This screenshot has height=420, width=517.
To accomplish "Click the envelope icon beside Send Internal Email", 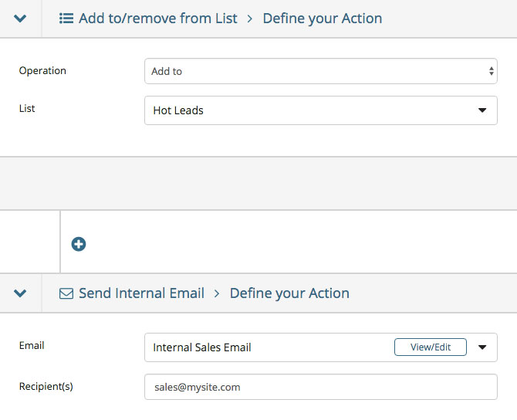I will tap(66, 293).
